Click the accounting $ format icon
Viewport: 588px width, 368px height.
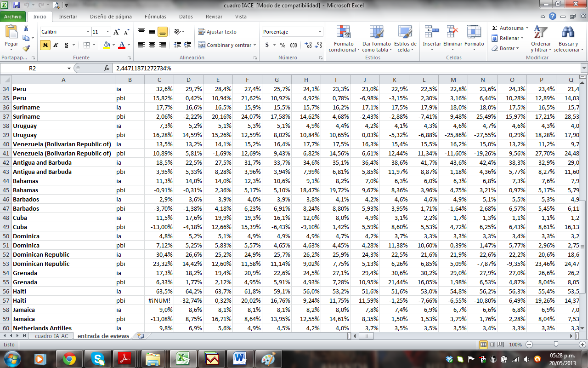(267, 45)
